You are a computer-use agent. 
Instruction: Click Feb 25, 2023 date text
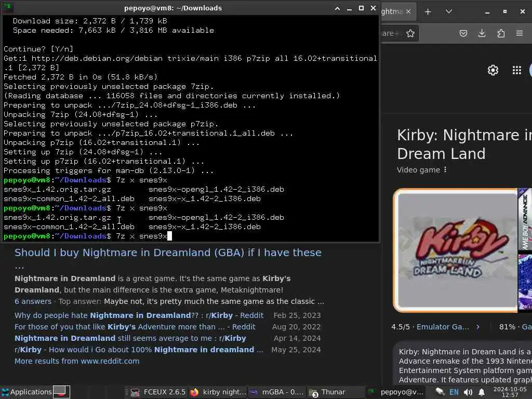297,315
